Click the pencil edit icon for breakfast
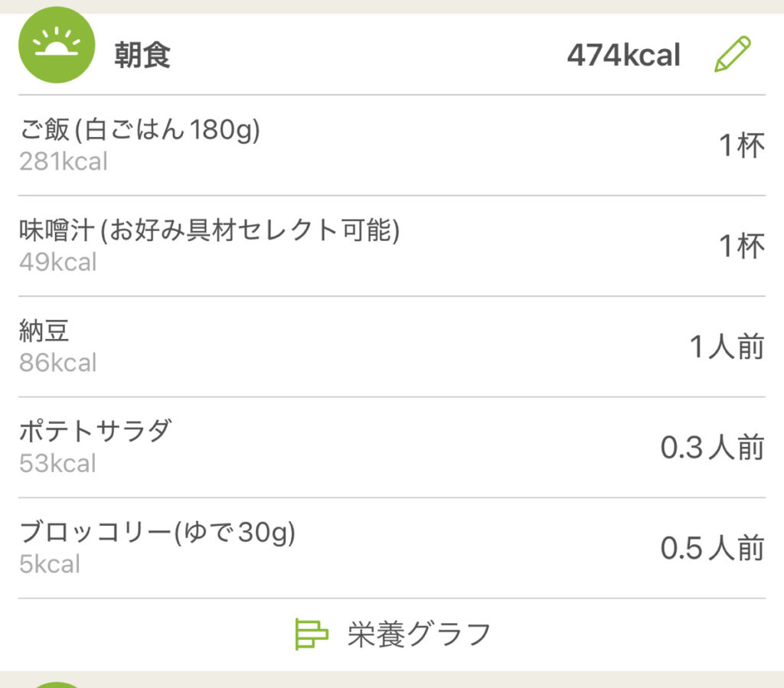 (732, 54)
